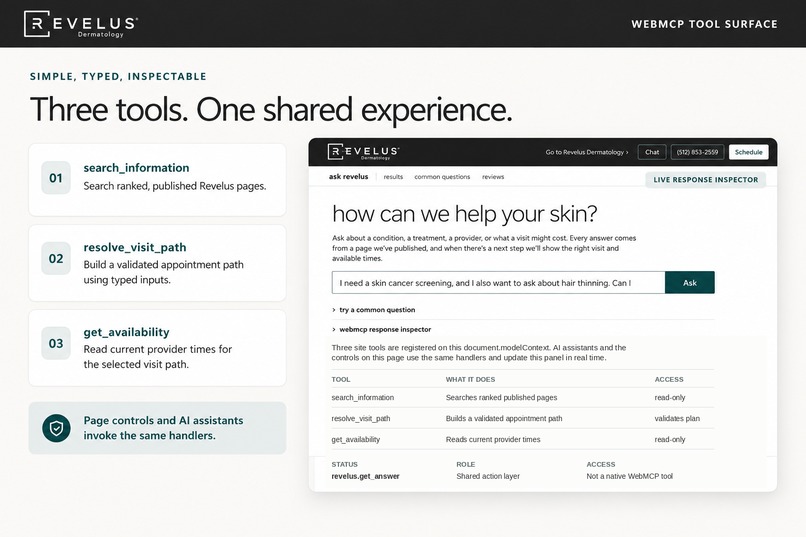The image size is (806, 537).
Task: Follow 'Go to Revelus Dermatology' link
Action: pos(587,152)
